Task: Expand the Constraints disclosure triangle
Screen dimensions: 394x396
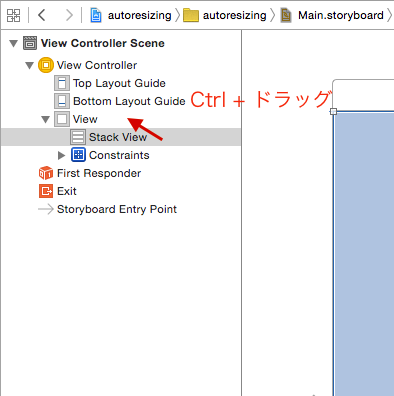Action: [61, 155]
